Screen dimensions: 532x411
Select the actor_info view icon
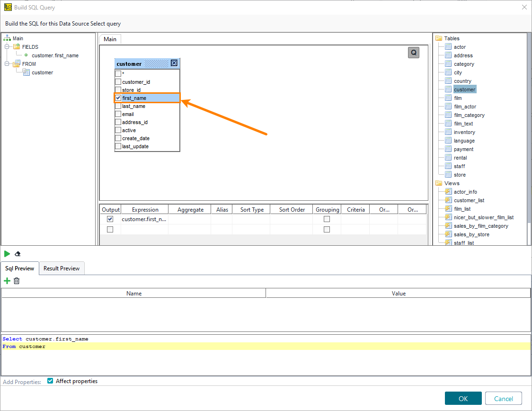(x=448, y=191)
